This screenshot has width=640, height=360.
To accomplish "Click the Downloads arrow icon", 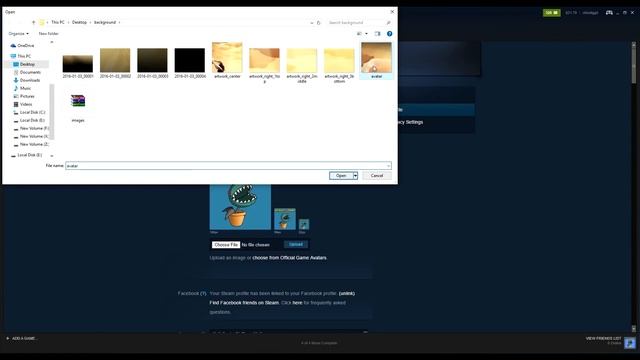I will (16, 80).
